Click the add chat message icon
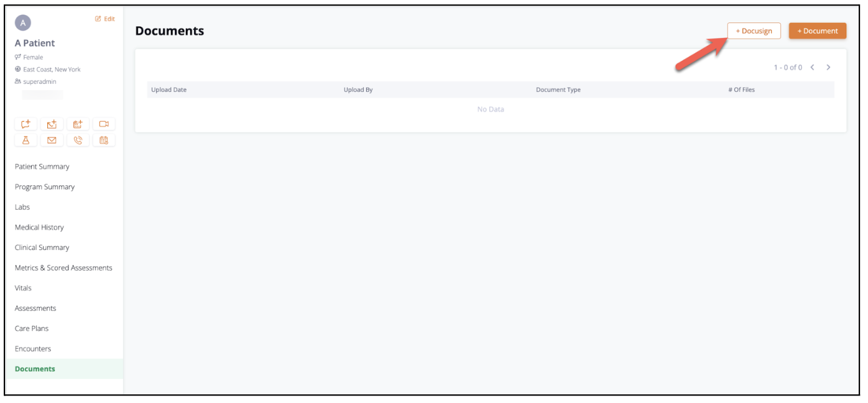The height and width of the screenshot is (403, 868). [25, 124]
